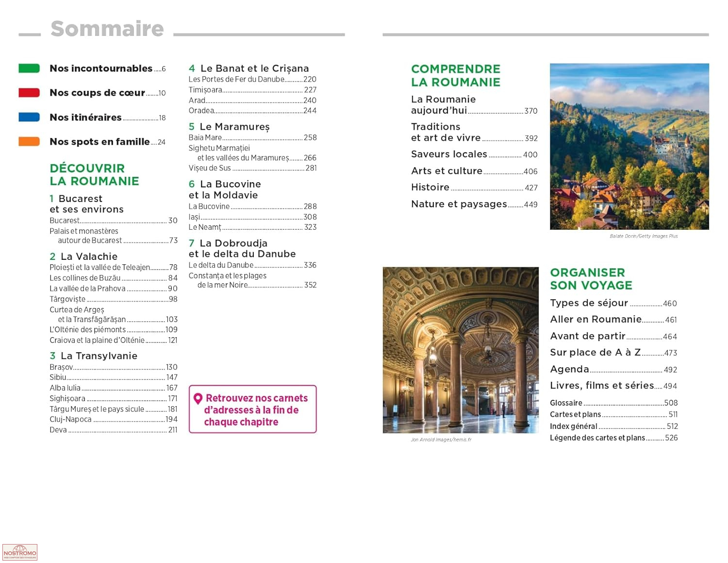Screen dimensions: 728x563
Task: Open the 'Arts et culture' entry
Action: pos(474,171)
